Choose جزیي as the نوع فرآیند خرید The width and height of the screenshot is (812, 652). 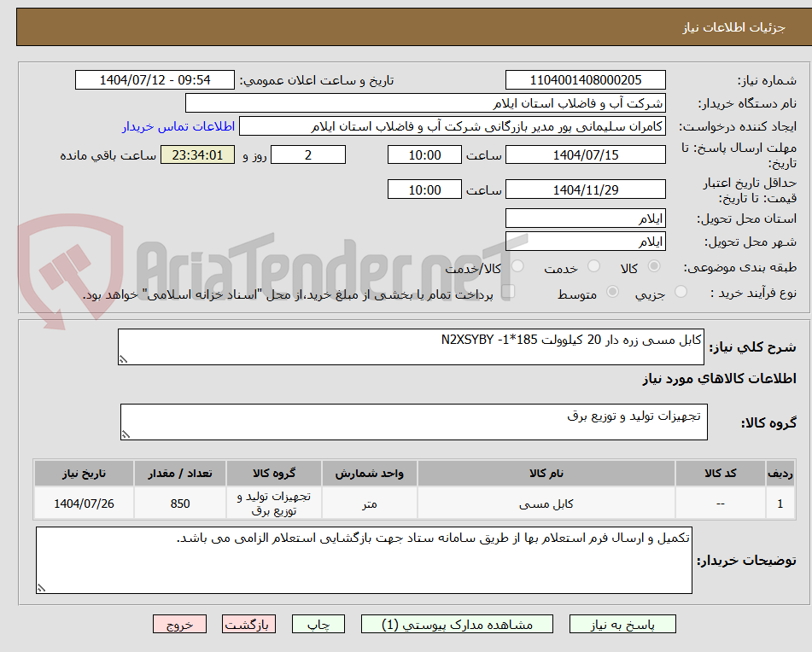(x=681, y=292)
